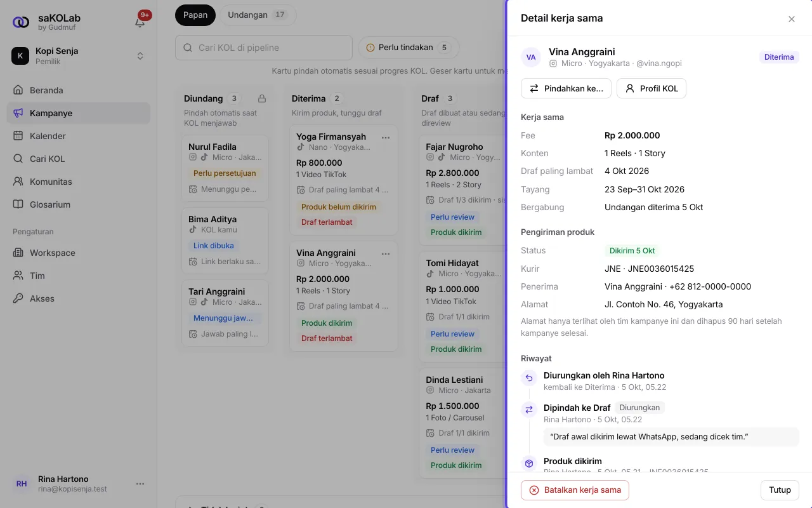Viewport: 812px width, 508px height.
Task: Click the undo icon beside Diurungkan entry
Action: (529, 378)
